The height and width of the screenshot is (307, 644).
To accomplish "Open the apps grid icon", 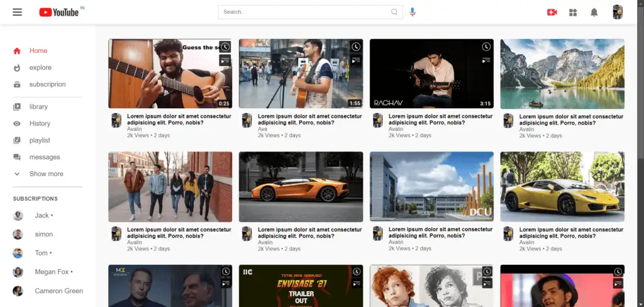I will click(573, 12).
